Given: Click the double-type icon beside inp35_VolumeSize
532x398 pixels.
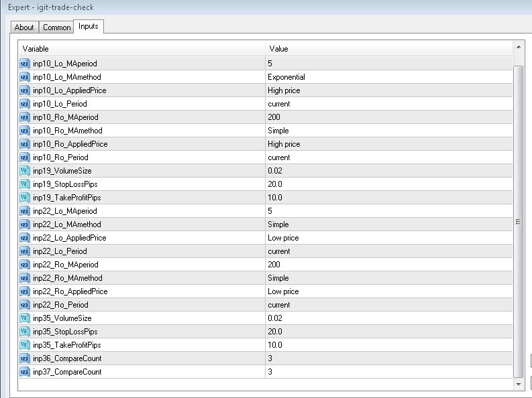Looking at the screenshot, I should 25,318.
